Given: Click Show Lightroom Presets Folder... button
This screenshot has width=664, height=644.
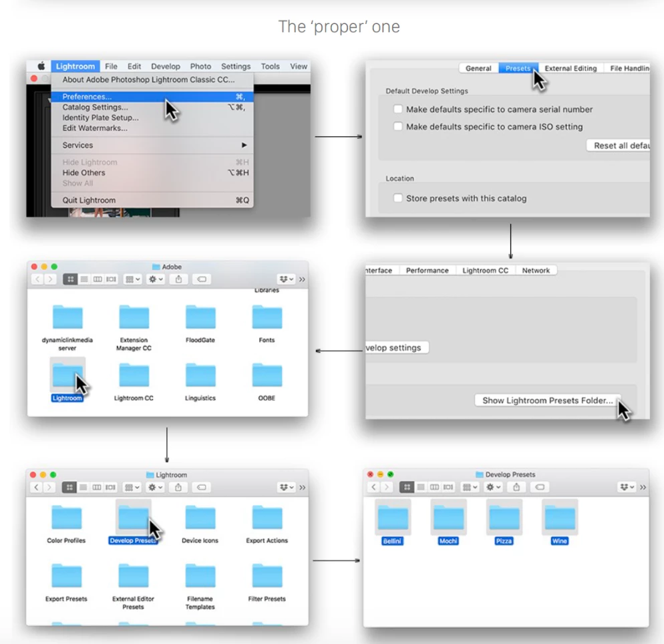Looking at the screenshot, I should 548,400.
